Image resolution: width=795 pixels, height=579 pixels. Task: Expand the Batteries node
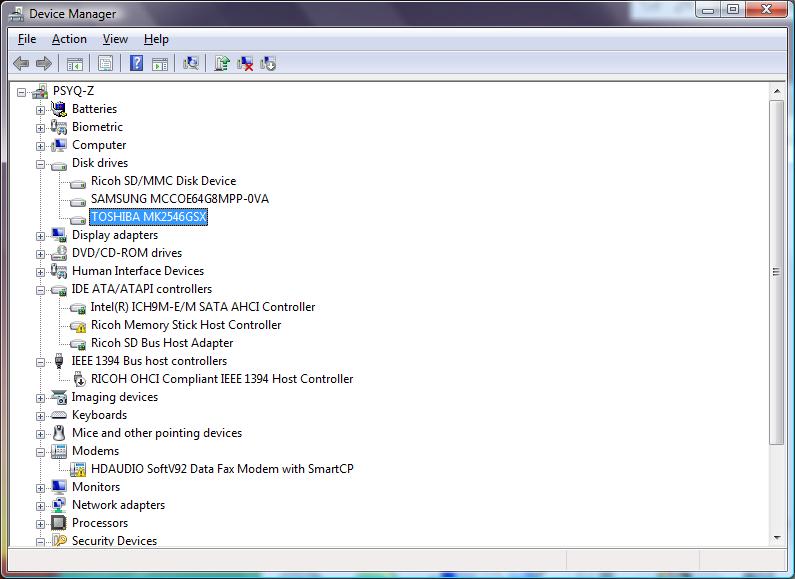click(x=41, y=110)
